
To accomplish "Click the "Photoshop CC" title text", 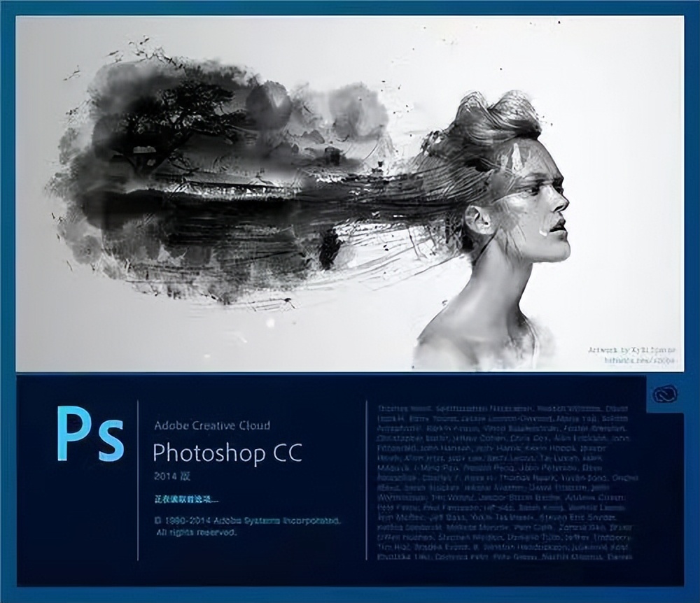I will tap(227, 452).
